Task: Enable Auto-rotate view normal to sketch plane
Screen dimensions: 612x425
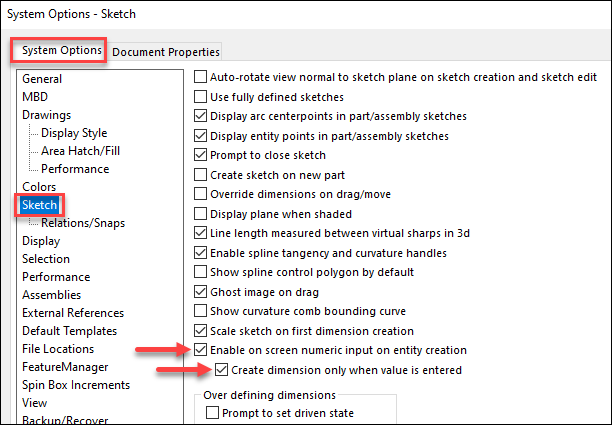Action: point(200,77)
